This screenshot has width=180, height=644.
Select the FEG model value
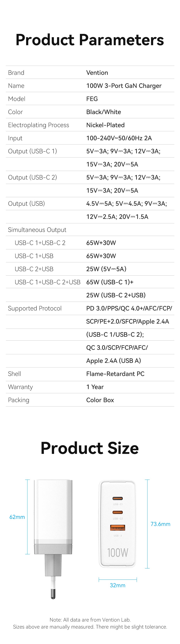[92, 99]
